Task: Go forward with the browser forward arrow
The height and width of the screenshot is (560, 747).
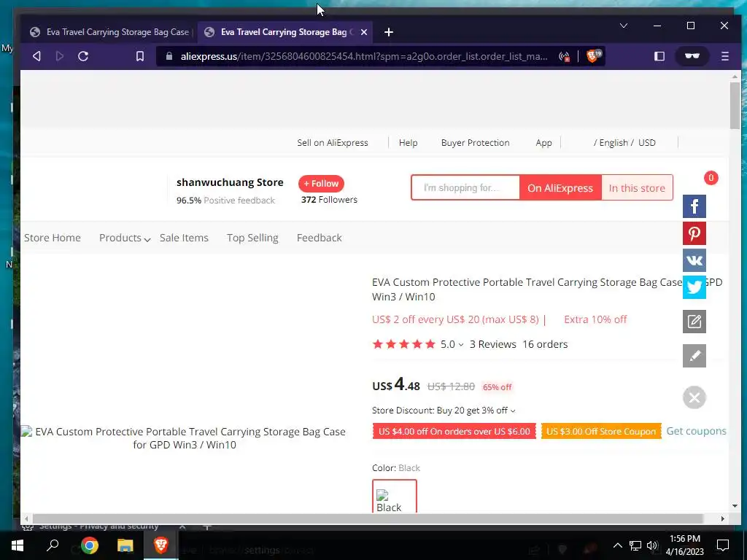Action: click(x=60, y=56)
